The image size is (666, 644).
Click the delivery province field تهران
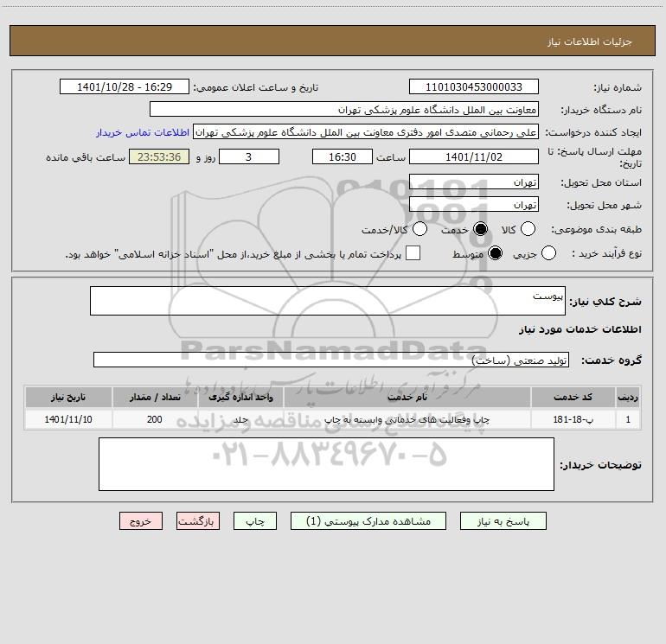click(x=474, y=182)
